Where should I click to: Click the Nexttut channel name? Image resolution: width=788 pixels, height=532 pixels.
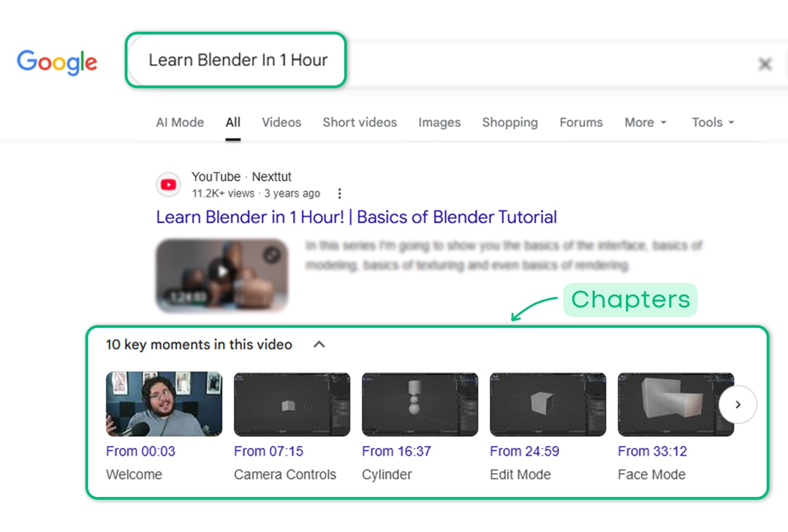271,176
